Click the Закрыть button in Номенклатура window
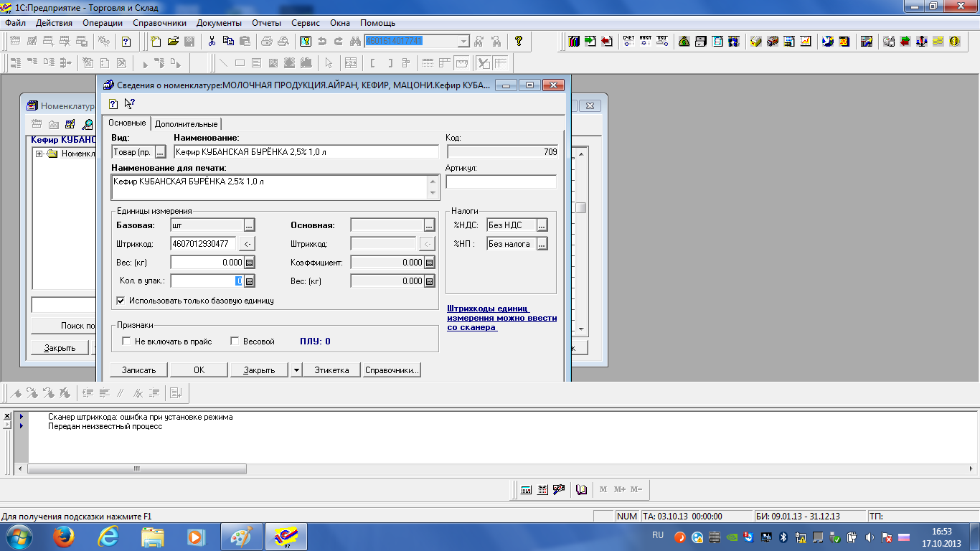 coord(60,348)
